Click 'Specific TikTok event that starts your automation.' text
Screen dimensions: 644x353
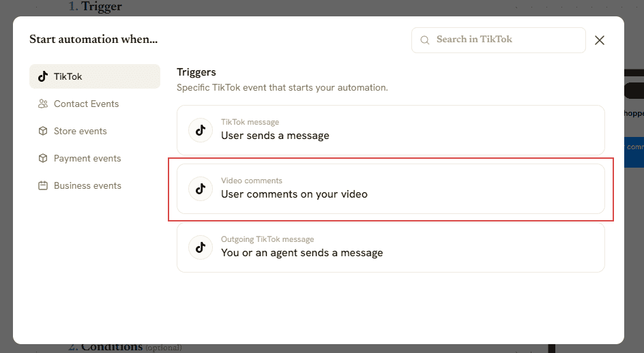(x=282, y=87)
